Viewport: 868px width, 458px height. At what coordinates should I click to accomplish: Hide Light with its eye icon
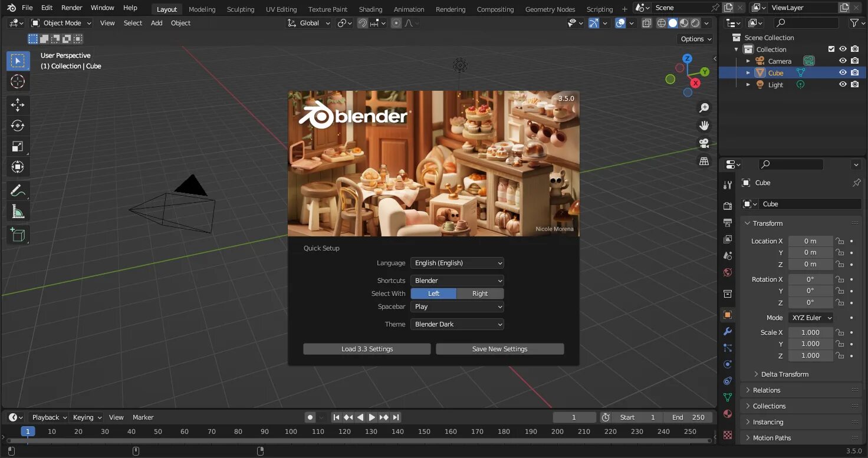point(843,84)
